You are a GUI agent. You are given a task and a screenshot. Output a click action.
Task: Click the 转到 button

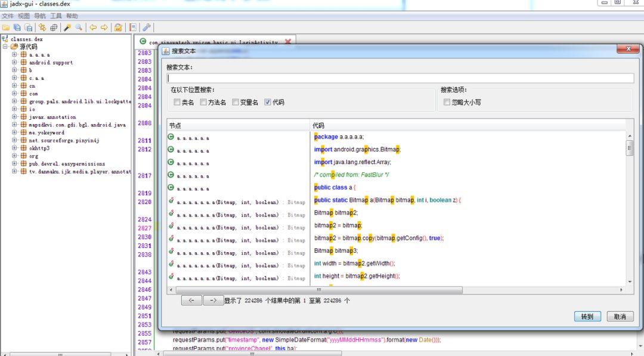(x=587, y=317)
